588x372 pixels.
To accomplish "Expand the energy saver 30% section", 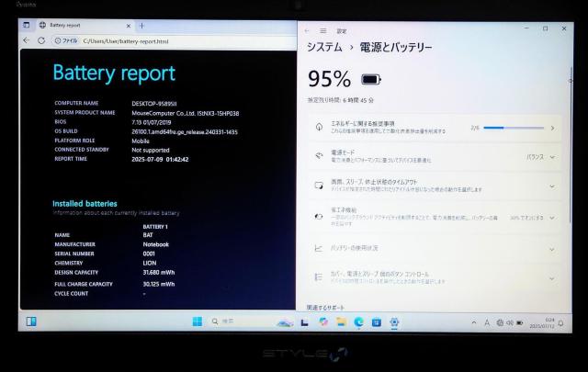I will [552, 218].
